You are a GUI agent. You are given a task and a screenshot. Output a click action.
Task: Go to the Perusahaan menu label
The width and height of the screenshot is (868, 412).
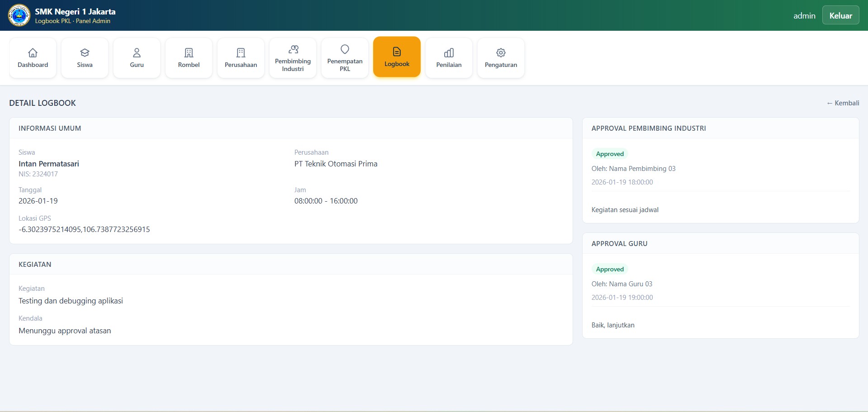coord(241,65)
